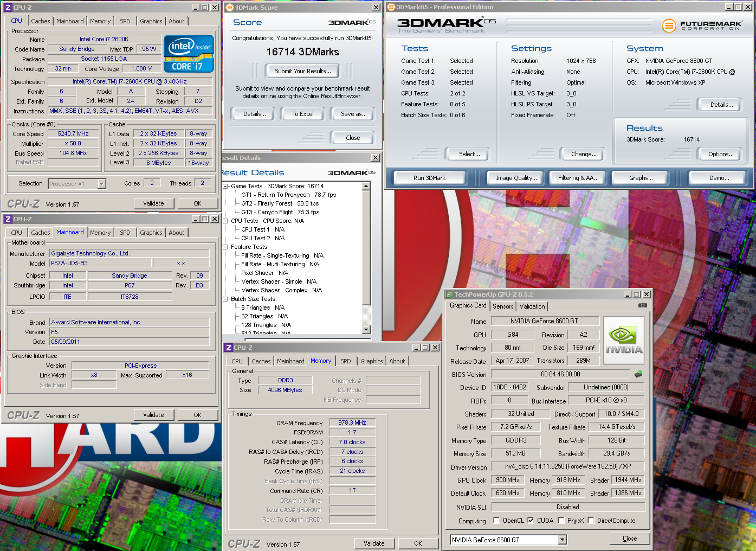Click Select button under Tests
Viewport: 756px width, 551px height.
469,154
